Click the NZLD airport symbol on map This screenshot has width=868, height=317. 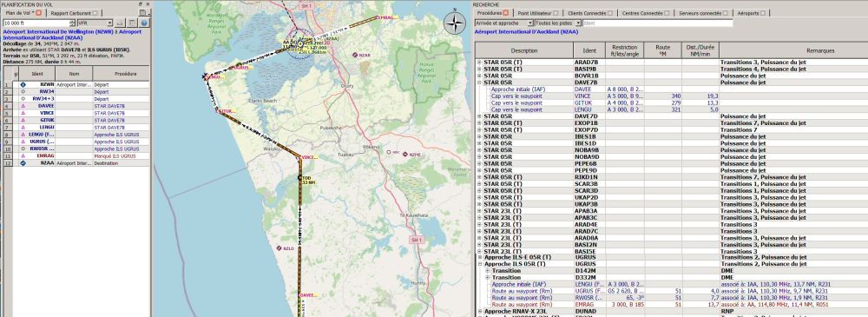[x=279, y=248]
